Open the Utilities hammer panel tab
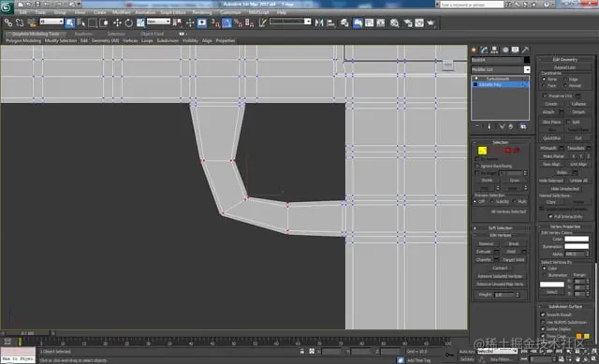The width and height of the screenshot is (599, 364). point(526,50)
